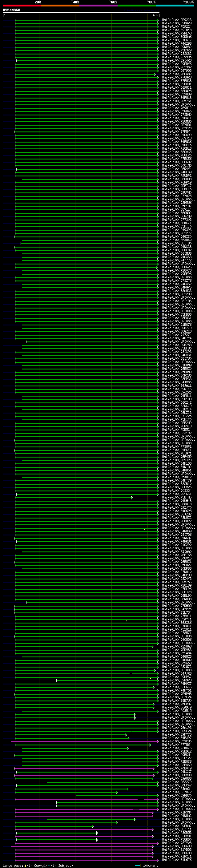This screenshot has width=197, height=868.
Task: Select hit UniRef100_B9FYS5
Action: [x=177, y=735]
